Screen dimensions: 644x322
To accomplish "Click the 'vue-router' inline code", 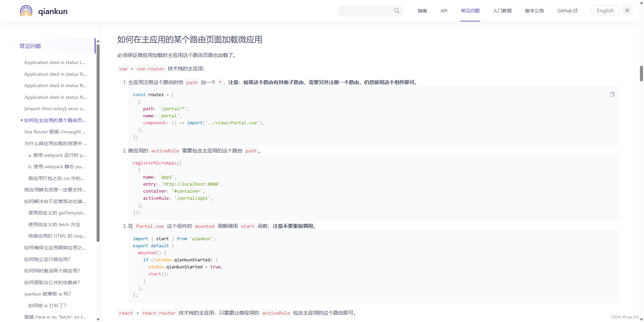I will point(151,69).
